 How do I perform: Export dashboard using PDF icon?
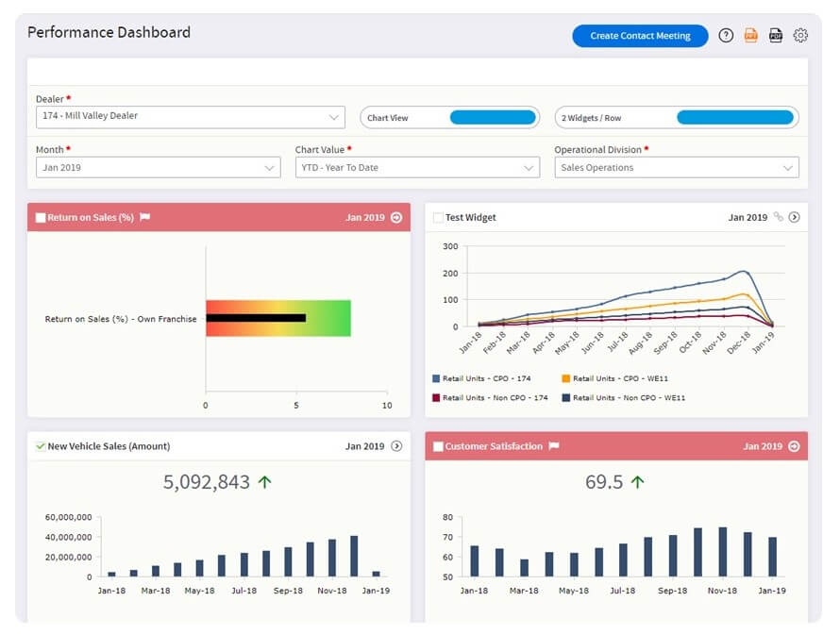pyautogui.click(x=775, y=35)
